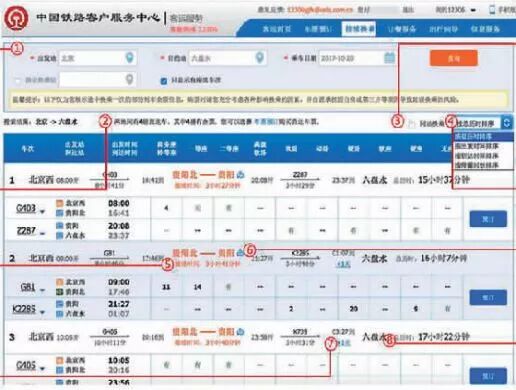Viewport: 516px width, 390px height.
Task: Click the book button for option 2
Action: [x=488, y=297]
